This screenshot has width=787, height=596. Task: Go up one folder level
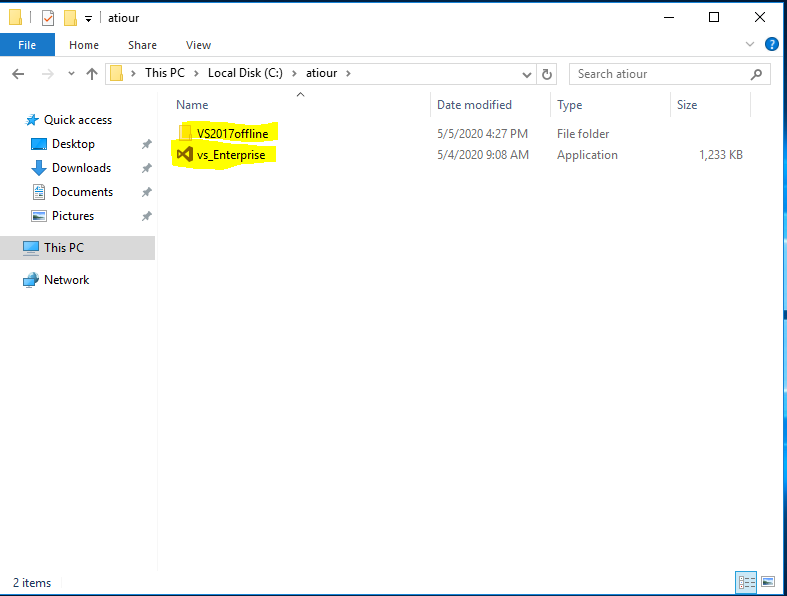(x=91, y=74)
